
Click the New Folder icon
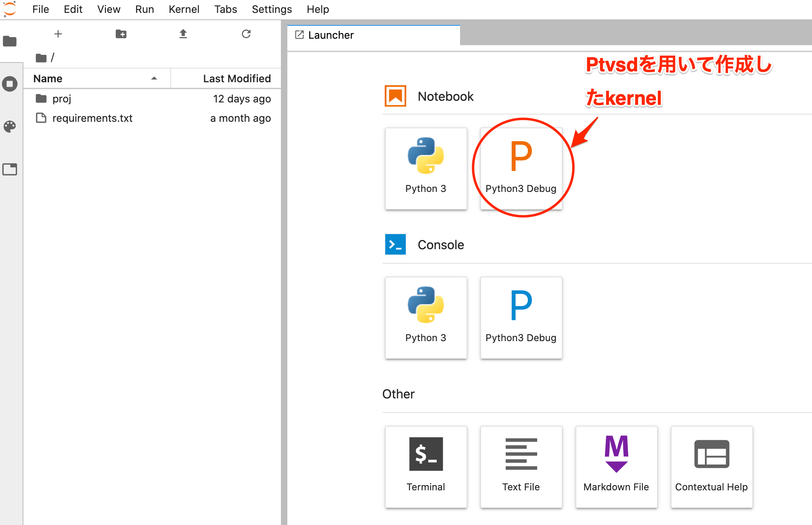point(121,34)
